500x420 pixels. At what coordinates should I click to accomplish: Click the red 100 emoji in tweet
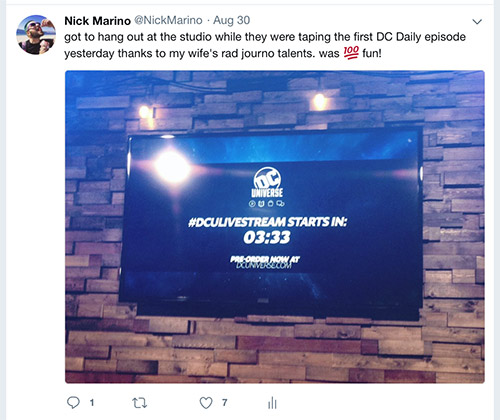[351, 53]
